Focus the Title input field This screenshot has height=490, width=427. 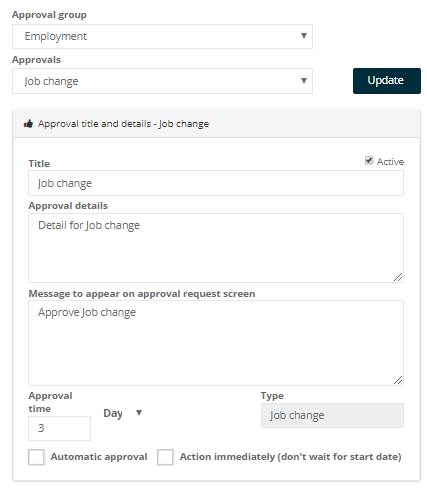[216, 183]
